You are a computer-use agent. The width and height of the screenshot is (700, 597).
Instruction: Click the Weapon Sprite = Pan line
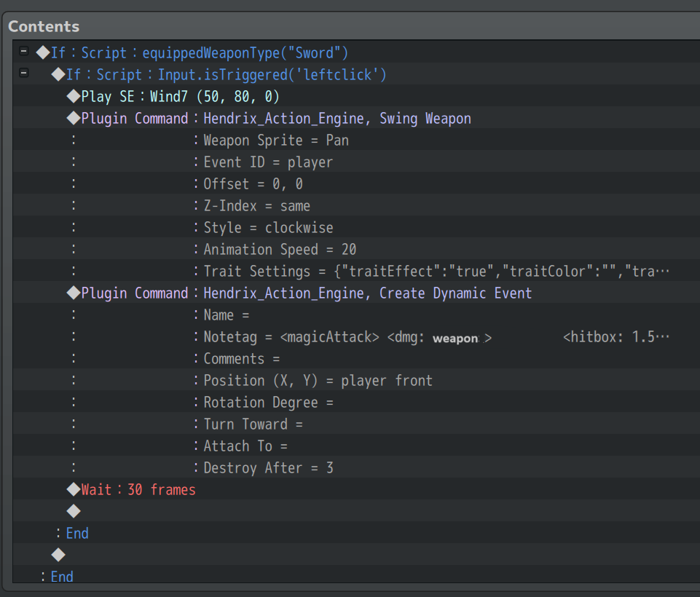tap(356, 140)
